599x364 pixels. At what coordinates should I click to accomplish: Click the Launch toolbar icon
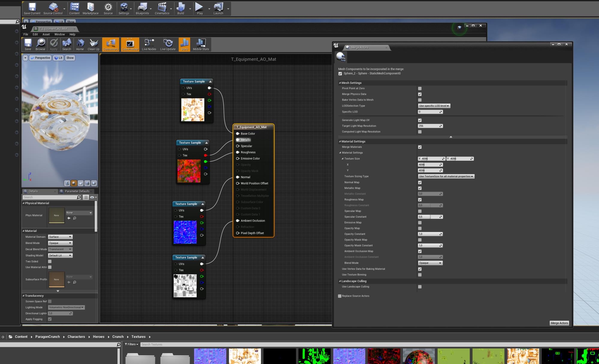[218, 9]
